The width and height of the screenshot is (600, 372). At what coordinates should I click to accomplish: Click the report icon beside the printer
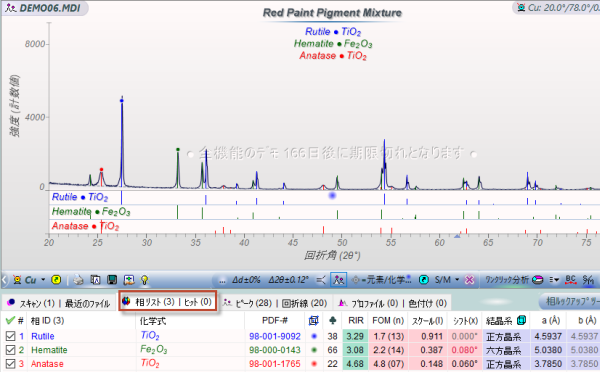tap(95, 280)
